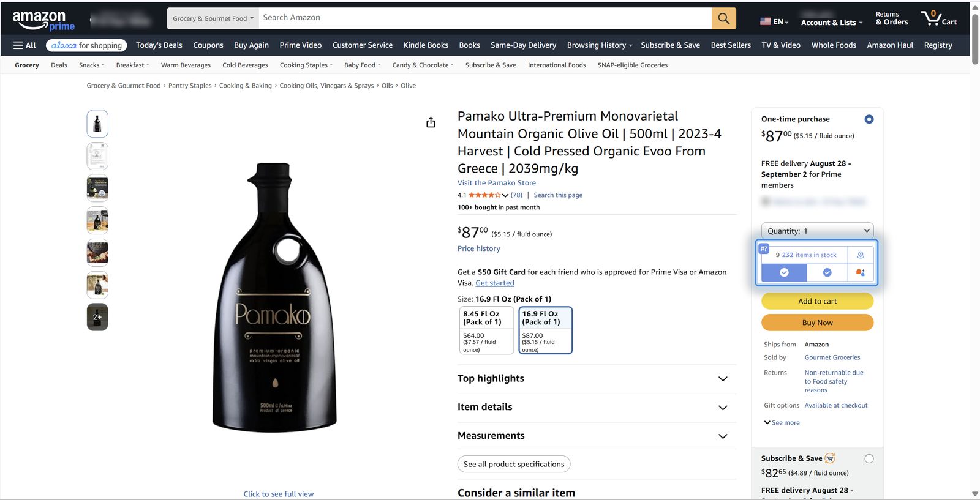
Task: Expand the Top highlights section
Action: pos(597,379)
